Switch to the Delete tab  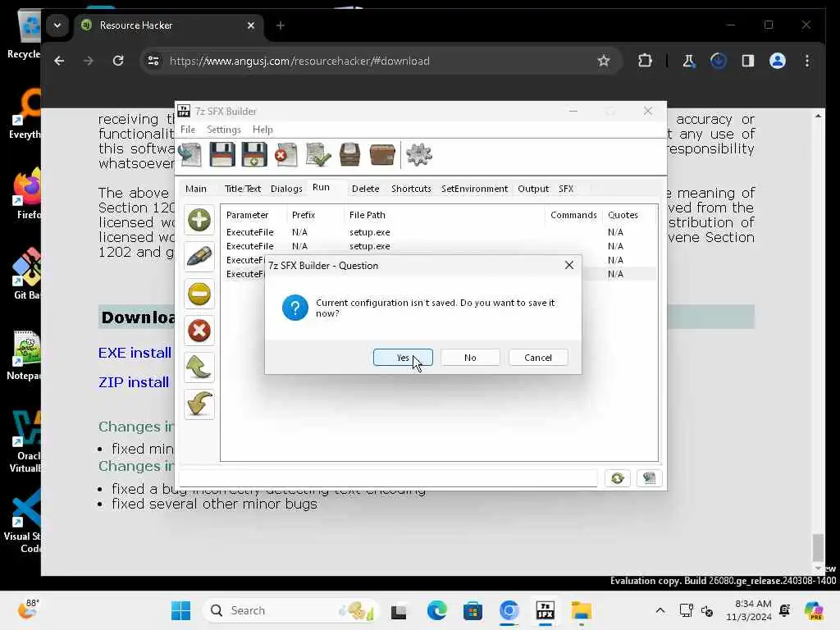coord(365,189)
